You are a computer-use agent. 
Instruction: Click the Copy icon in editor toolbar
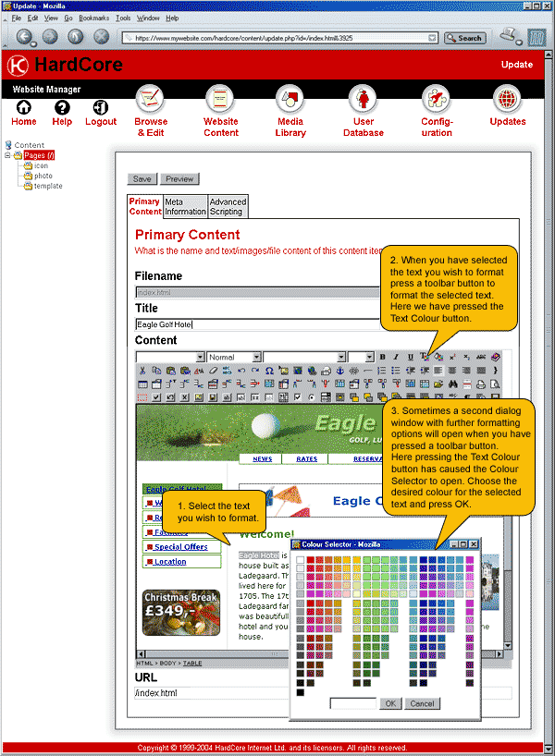pos(156,371)
